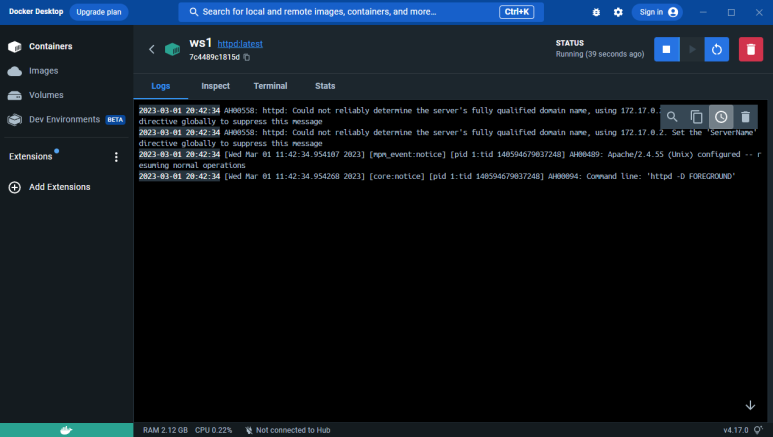
Task: Open the httpd:latest image link
Action: [240, 44]
